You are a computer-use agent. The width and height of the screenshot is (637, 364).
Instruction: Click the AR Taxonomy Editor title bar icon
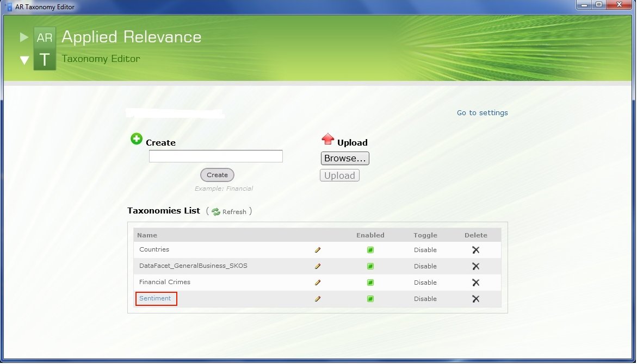pyautogui.click(x=9, y=7)
